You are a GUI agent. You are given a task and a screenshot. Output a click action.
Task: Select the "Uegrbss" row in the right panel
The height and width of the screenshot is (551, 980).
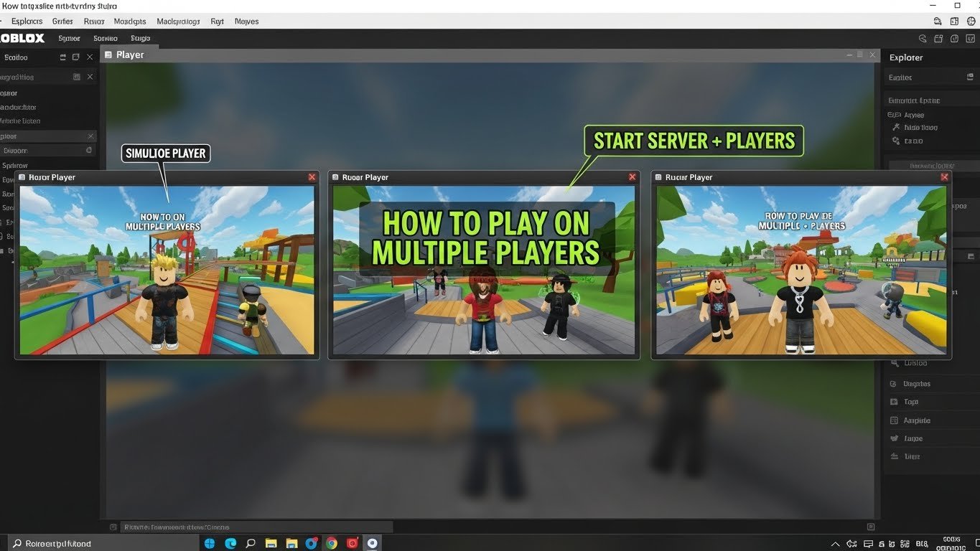click(931, 384)
